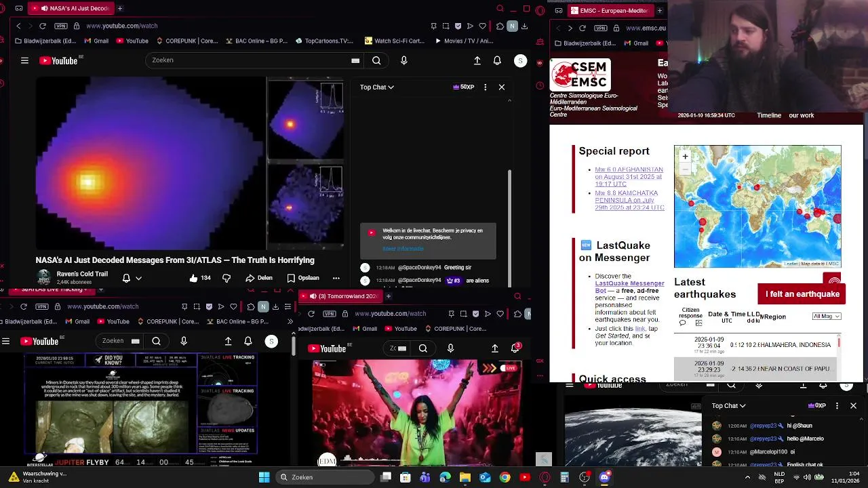Open notifications bell with badge 3 in Tomorrowland window
Viewport: 868px width, 488px height.
(x=515, y=348)
